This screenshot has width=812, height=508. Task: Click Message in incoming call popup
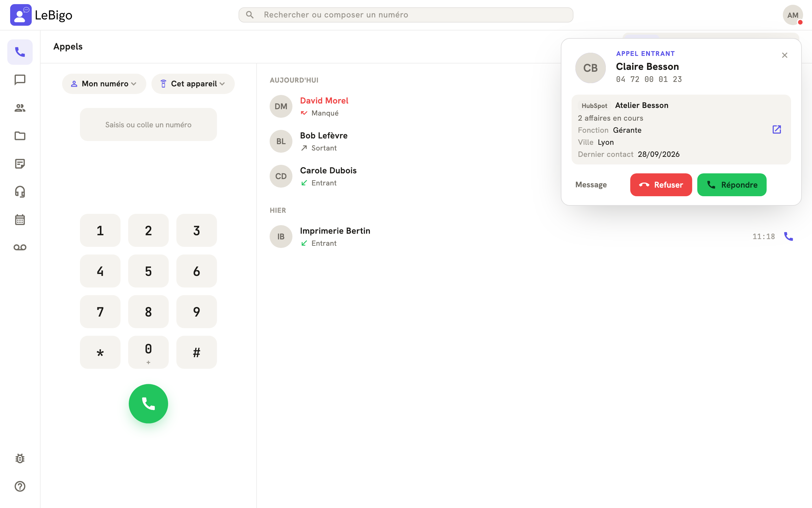(x=591, y=185)
